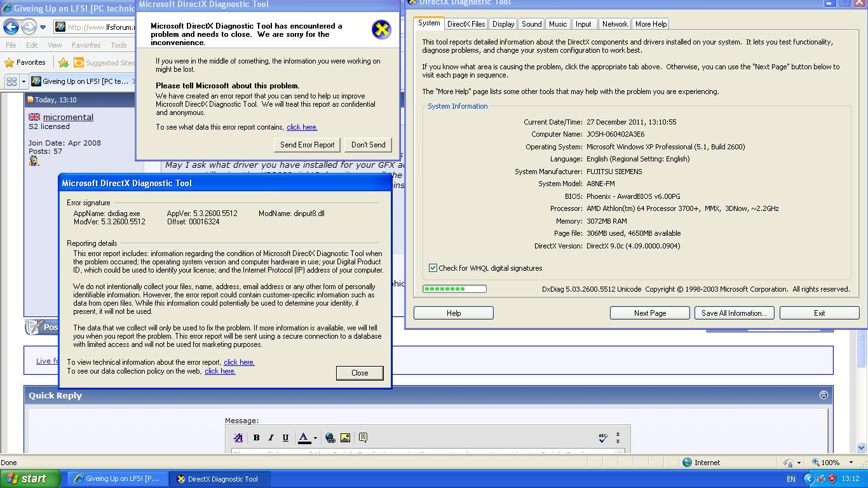The height and width of the screenshot is (488, 868).
Task: Click the Add to Favorites Bar icon
Action: (x=64, y=62)
